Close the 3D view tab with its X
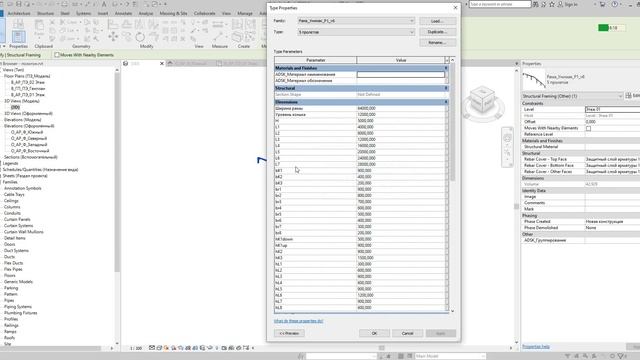Screen dimensions: 640x360 pyautogui.click(x=162, y=63)
